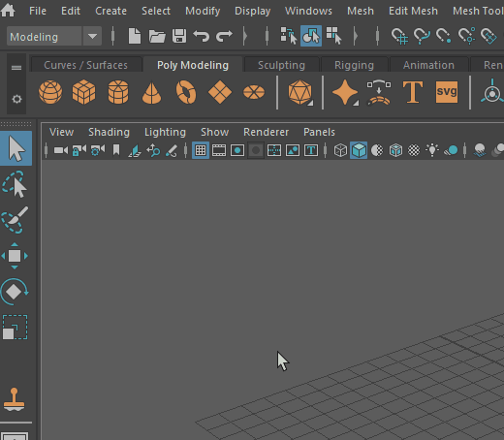Toggle Snap to grids icon
This screenshot has height=440, width=504.
tap(399, 36)
